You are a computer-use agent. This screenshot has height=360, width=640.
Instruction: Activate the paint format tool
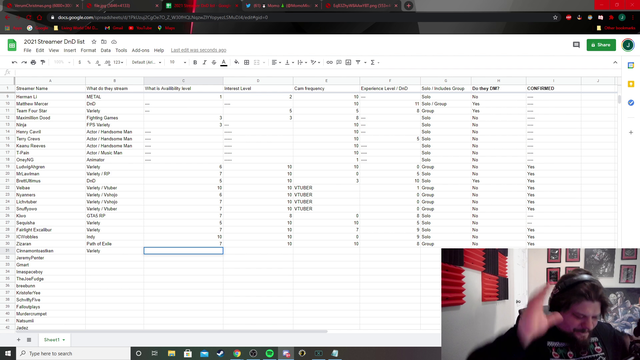[43, 62]
